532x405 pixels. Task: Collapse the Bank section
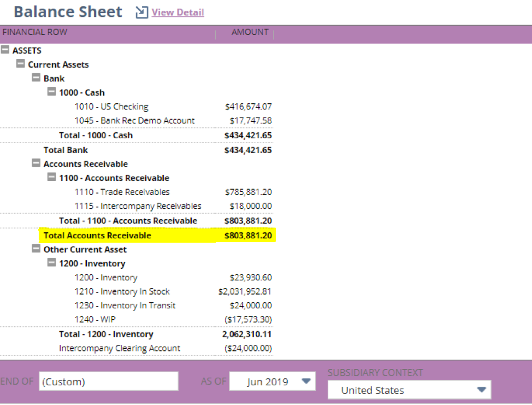pyautogui.click(x=36, y=78)
